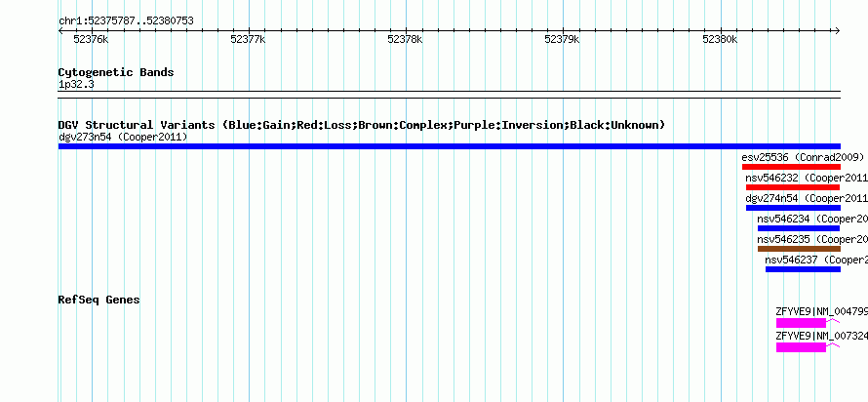Select the nsv546235 brown complex bar
868x402 pixels.
click(799, 249)
